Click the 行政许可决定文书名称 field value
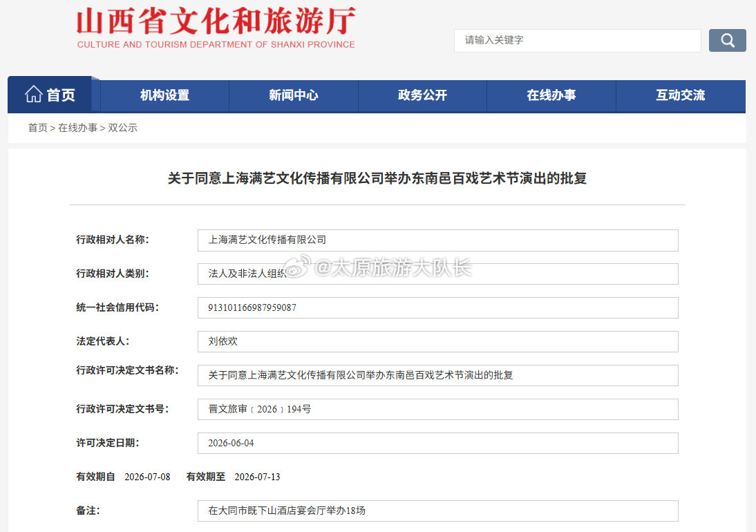 click(438, 375)
